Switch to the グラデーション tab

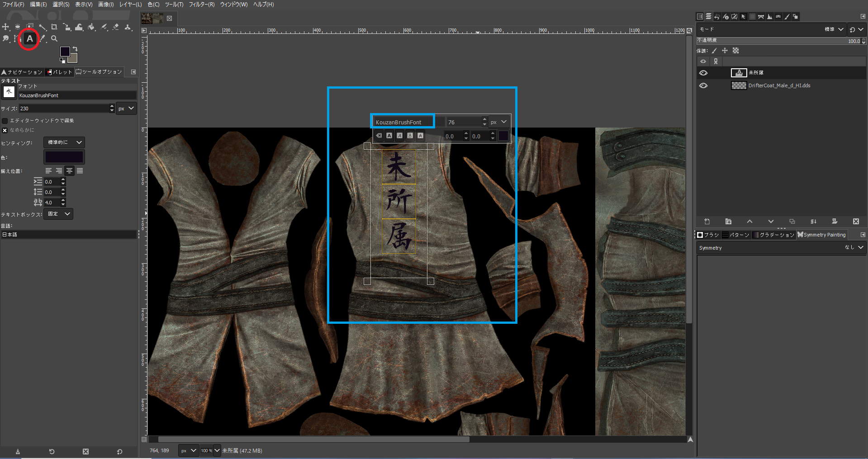[x=773, y=235]
